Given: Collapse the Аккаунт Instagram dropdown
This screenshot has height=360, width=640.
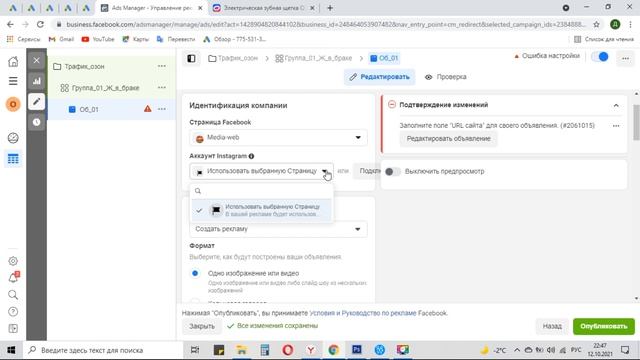Looking at the screenshot, I should [261, 171].
